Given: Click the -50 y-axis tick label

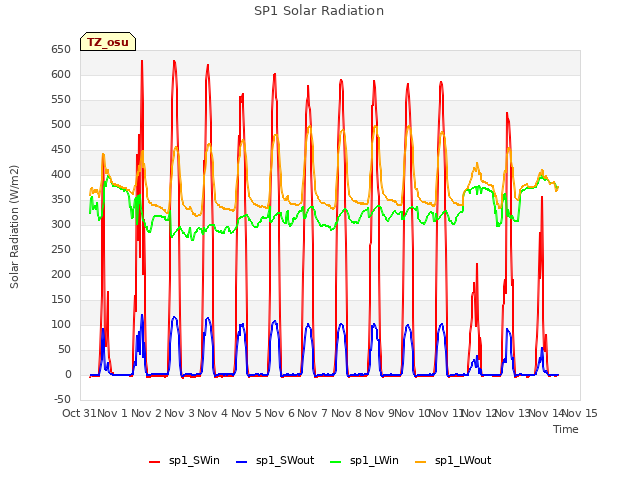Looking at the screenshot, I should point(62,399).
